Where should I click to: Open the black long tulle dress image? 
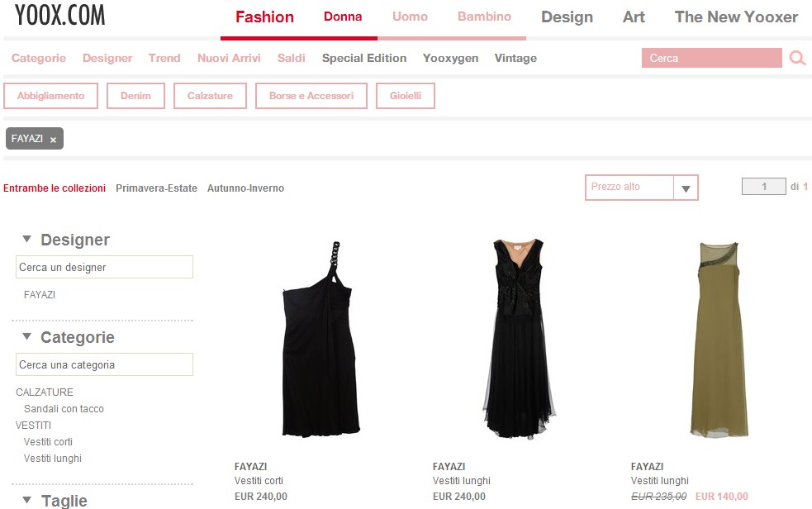(x=520, y=339)
